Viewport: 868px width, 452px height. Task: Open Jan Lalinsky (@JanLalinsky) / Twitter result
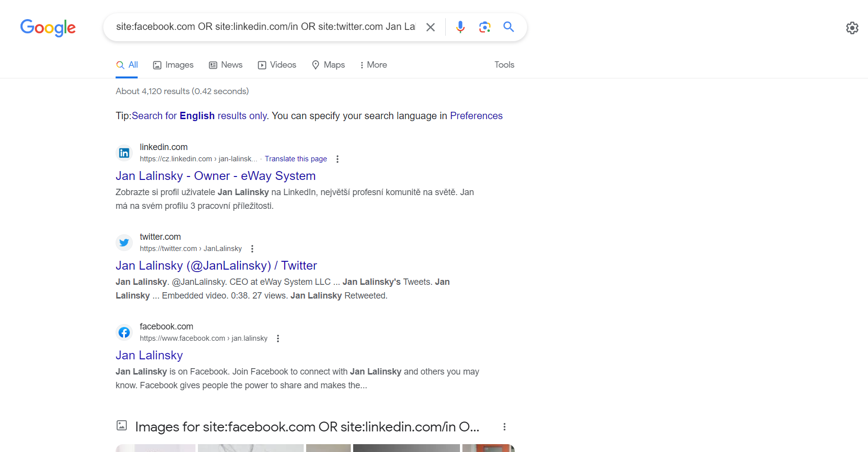point(216,265)
